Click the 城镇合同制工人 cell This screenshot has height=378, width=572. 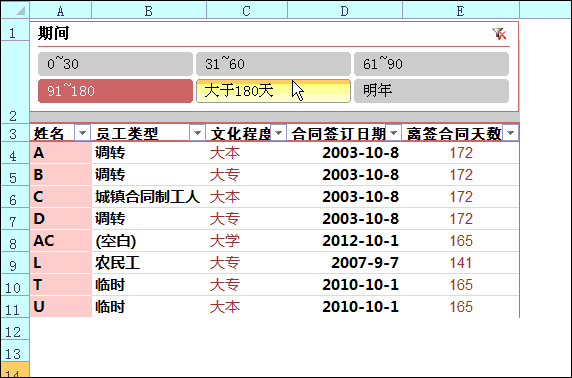tap(149, 197)
